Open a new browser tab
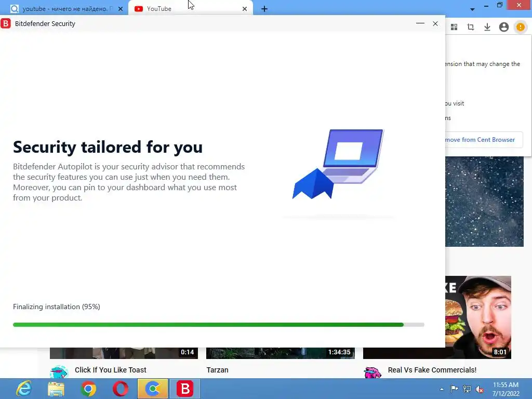Viewport: 532px width, 399px height. (264, 9)
